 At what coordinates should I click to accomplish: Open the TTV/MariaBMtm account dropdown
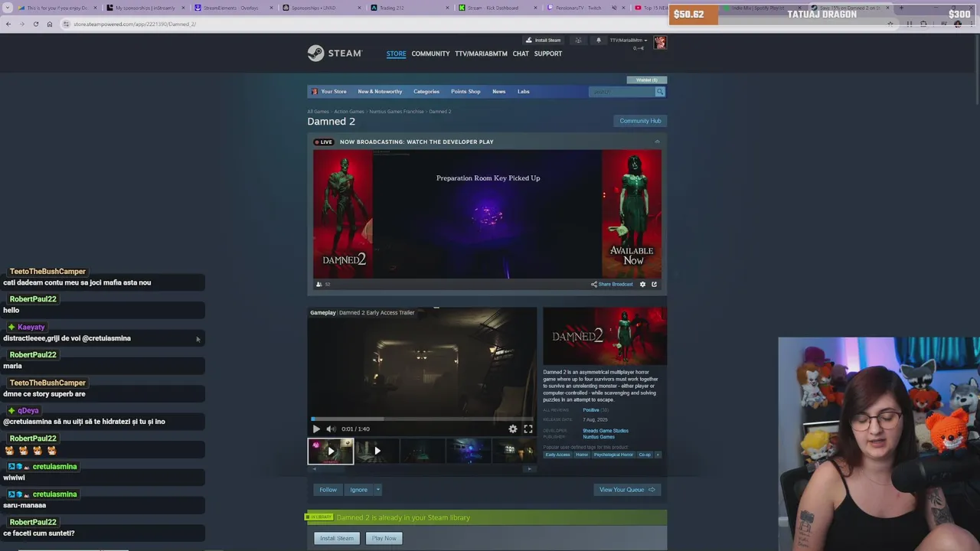[629, 41]
